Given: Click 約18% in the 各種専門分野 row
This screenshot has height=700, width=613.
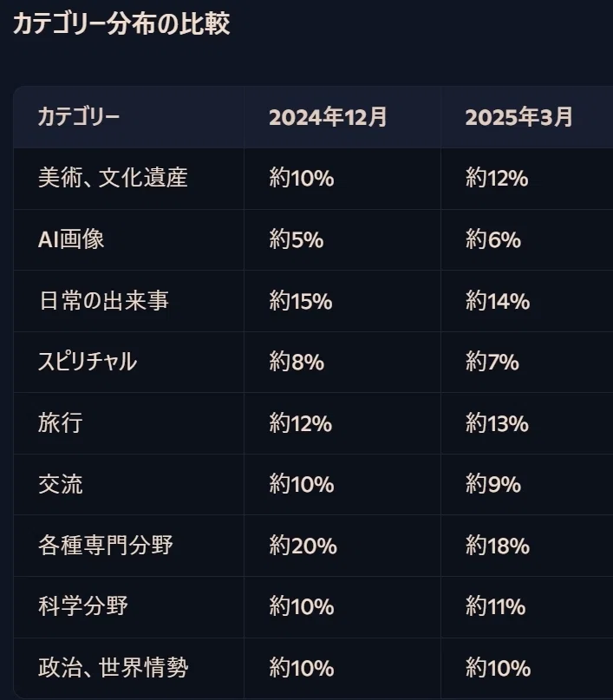Looking at the screenshot, I should [x=498, y=546].
